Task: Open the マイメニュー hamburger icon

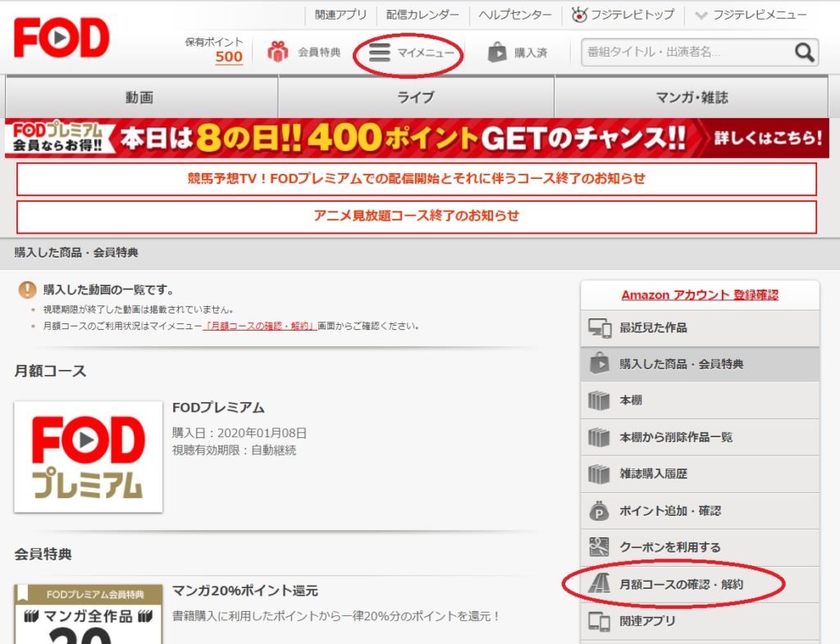Action: [379, 53]
